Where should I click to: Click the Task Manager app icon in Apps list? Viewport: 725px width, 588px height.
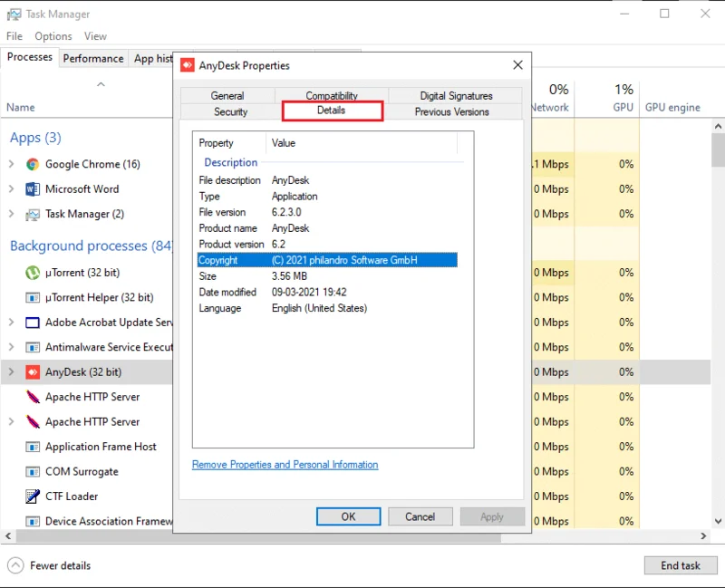(x=33, y=214)
